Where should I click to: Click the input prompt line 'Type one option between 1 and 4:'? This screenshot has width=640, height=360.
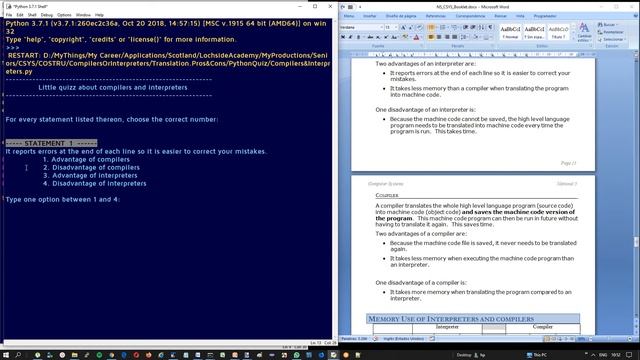click(62, 200)
